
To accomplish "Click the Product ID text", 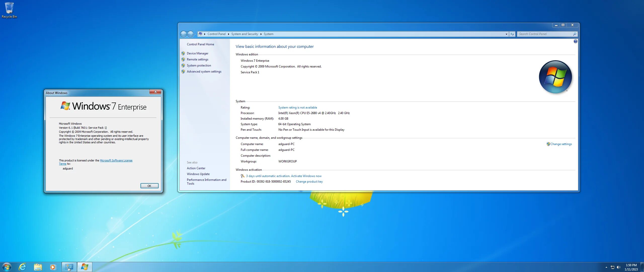I will point(266,182).
